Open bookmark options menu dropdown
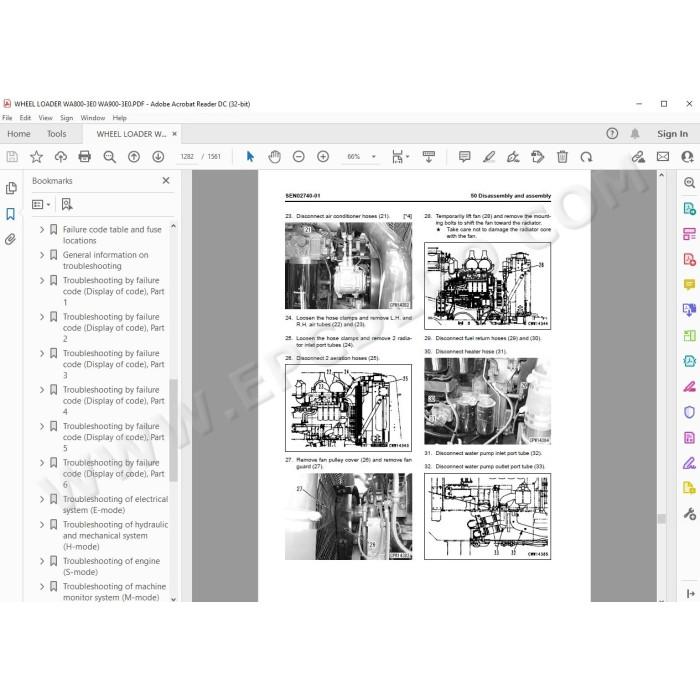The image size is (700, 700). 41,204
